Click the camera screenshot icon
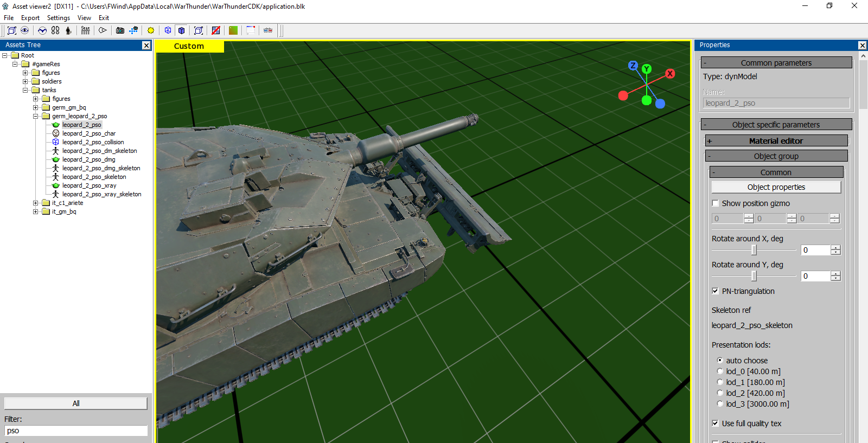Screen dimensions: 868x443 (120, 30)
